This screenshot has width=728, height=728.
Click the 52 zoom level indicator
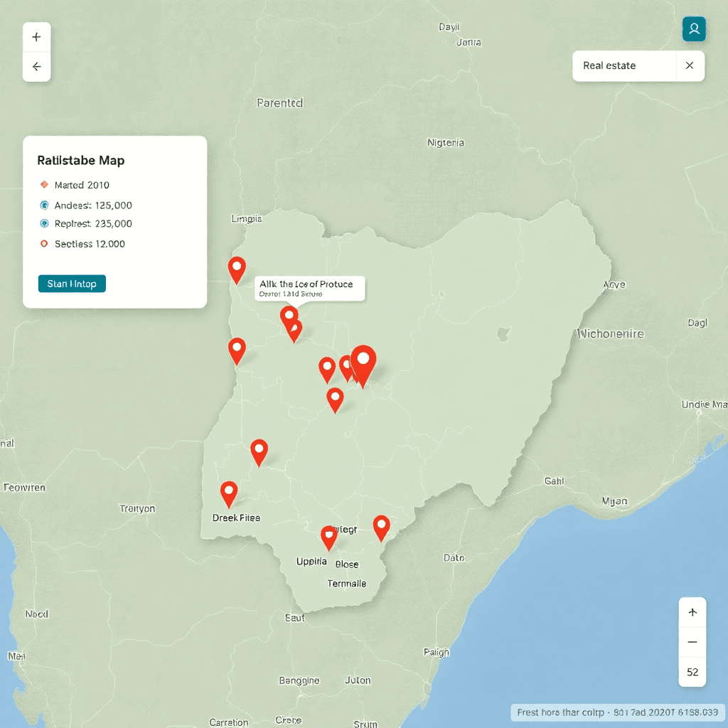tap(692, 671)
